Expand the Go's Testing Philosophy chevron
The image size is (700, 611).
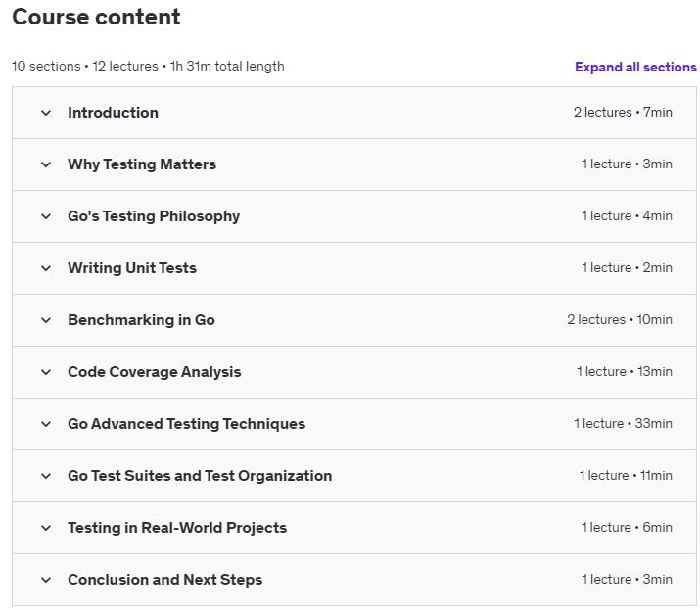(46, 216)
